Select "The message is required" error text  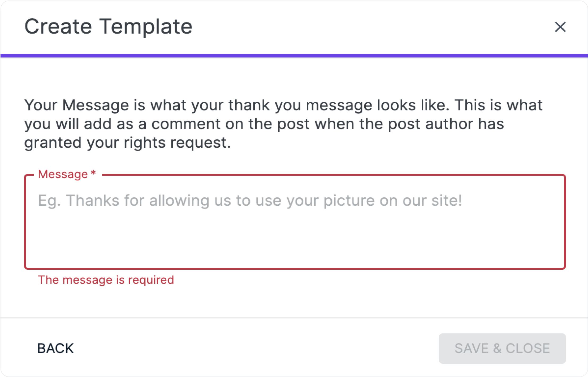point(106,280)
